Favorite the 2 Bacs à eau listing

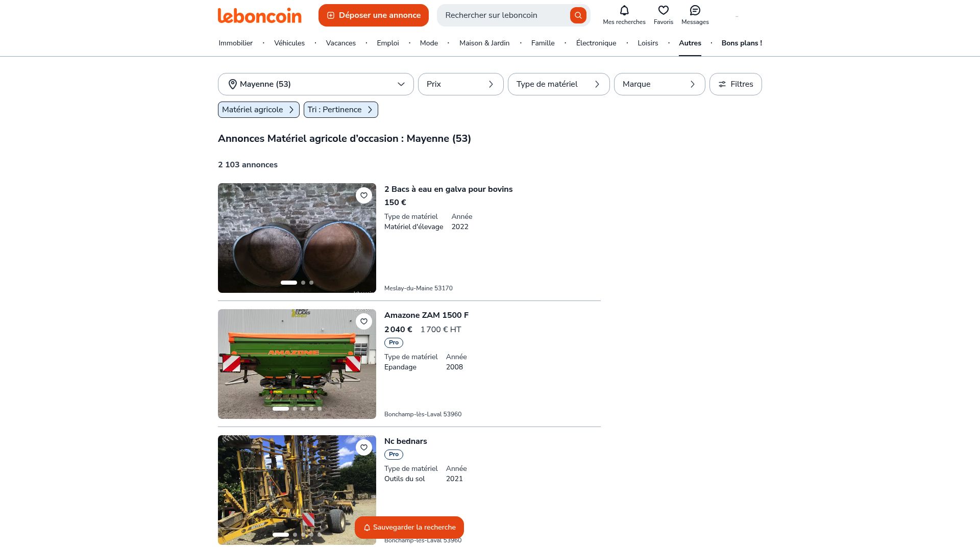coord(364,195)
